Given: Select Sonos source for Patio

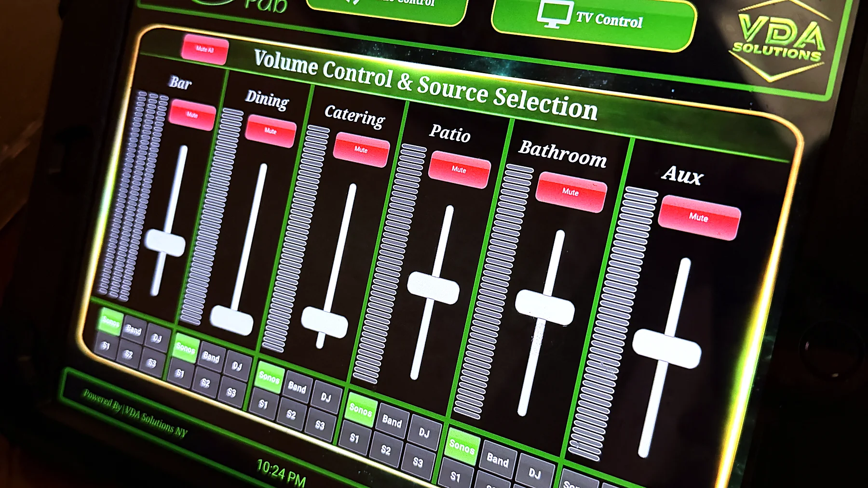Looking at the screenshot, I should 361,410.
